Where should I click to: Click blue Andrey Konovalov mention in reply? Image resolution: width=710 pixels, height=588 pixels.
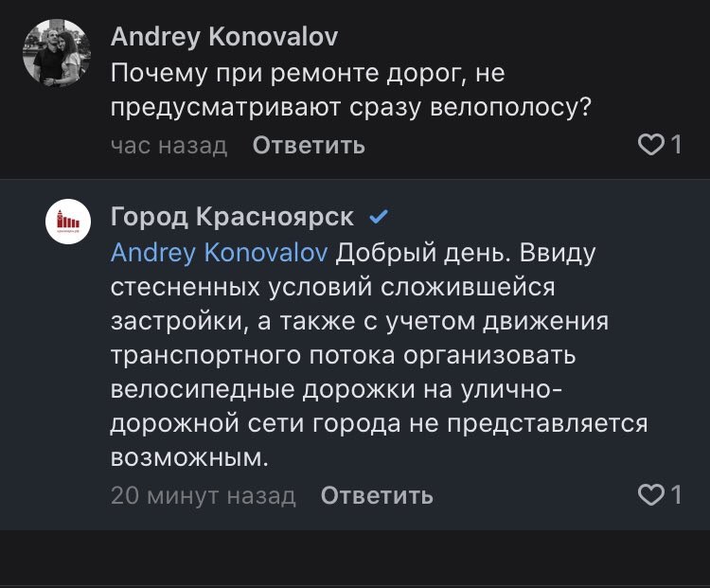(x=220, y=253)
